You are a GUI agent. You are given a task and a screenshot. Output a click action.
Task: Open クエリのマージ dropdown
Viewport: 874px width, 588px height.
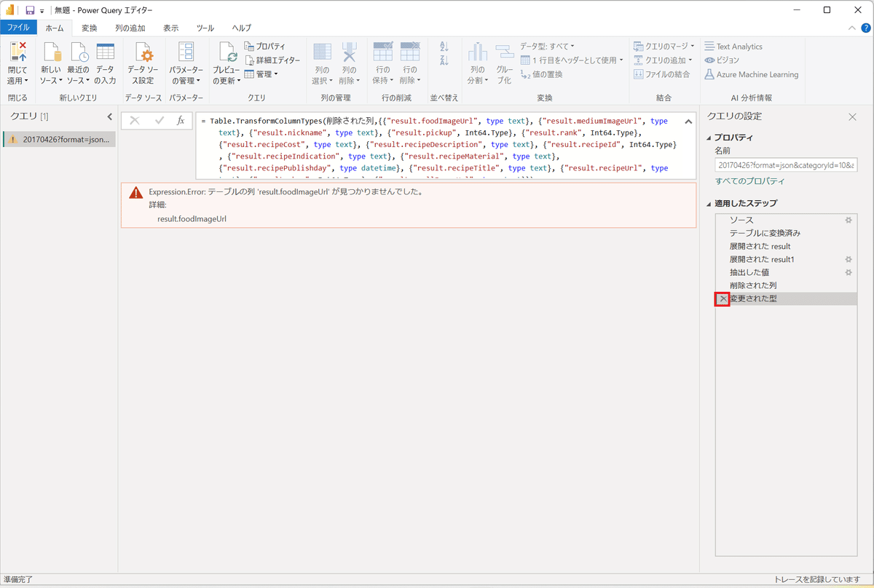point(664,47)
